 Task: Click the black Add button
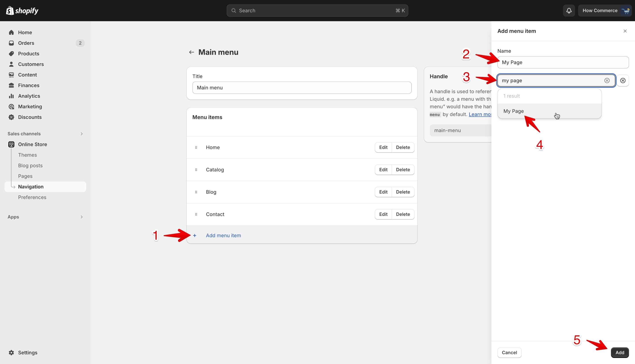620,353
